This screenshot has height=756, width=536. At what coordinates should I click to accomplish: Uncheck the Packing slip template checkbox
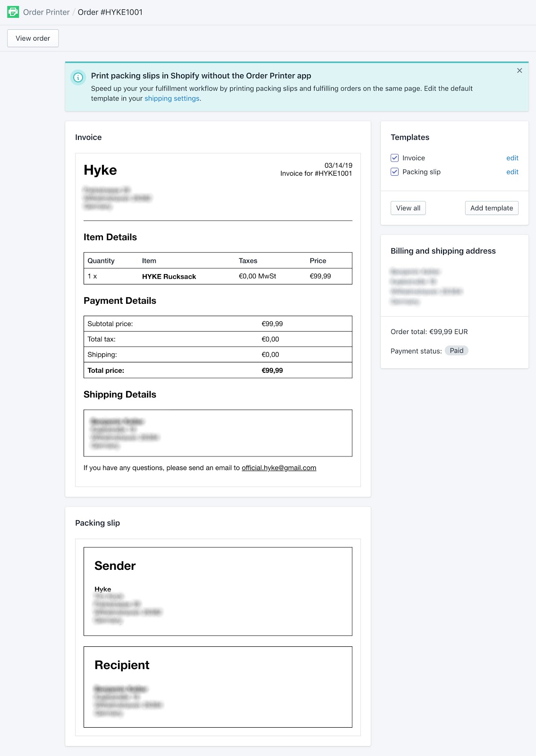395,172
